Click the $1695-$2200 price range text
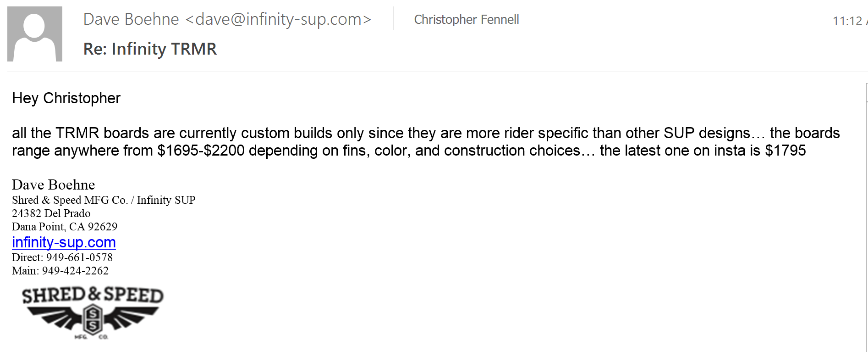The image size is (868, 352). [x=201, y=151]
